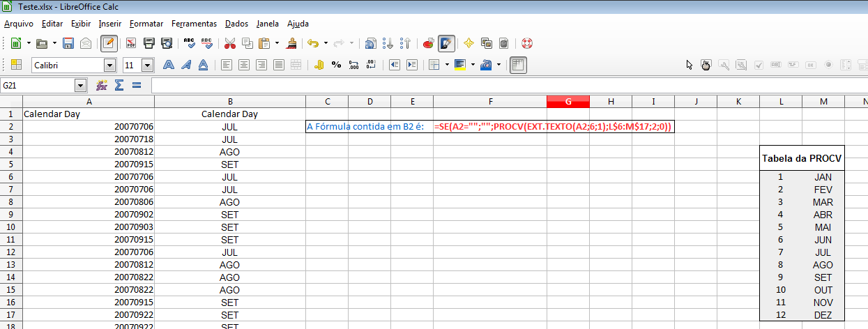Screen dimensions: 868x329
Task: Show the data sources
Action: (504, 43)
